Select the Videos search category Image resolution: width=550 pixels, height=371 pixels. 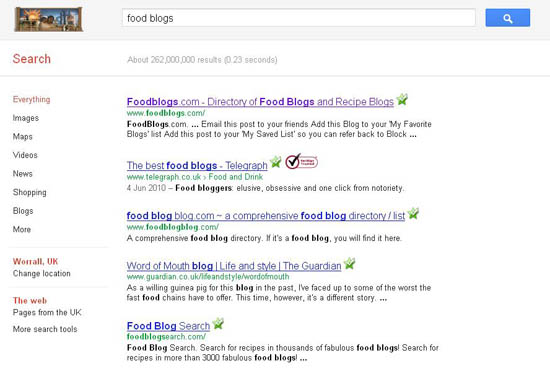[x=25, y=155]
